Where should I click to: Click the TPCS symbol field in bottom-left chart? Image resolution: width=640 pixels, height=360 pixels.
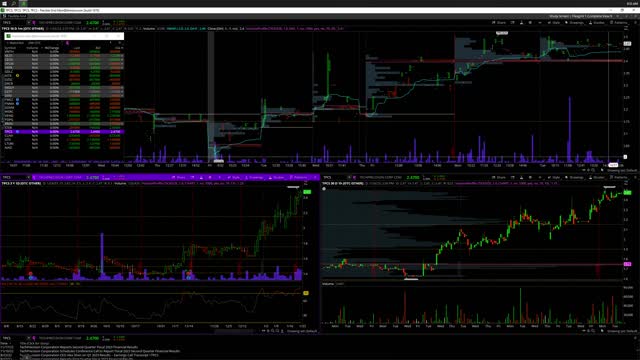(x=13, y=178)
